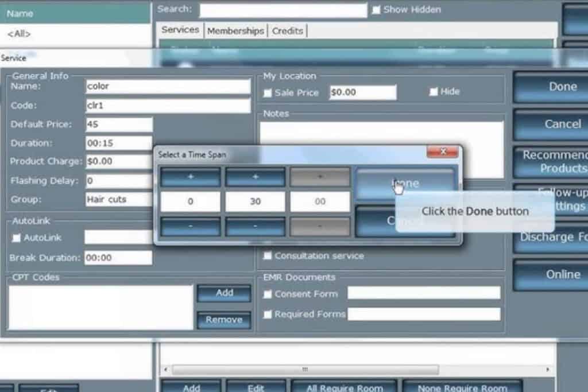Decrease minutes with the minus button

pyautogui.click(x=255, y=227)
